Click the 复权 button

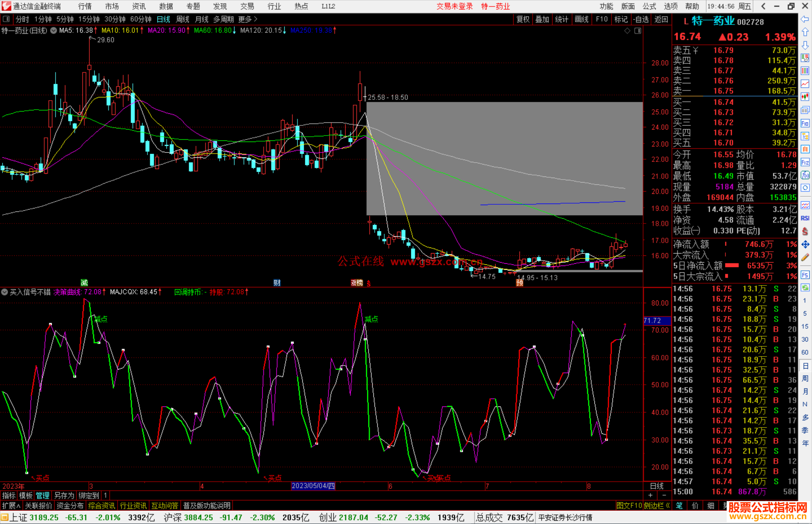click(x=523, y=19)
